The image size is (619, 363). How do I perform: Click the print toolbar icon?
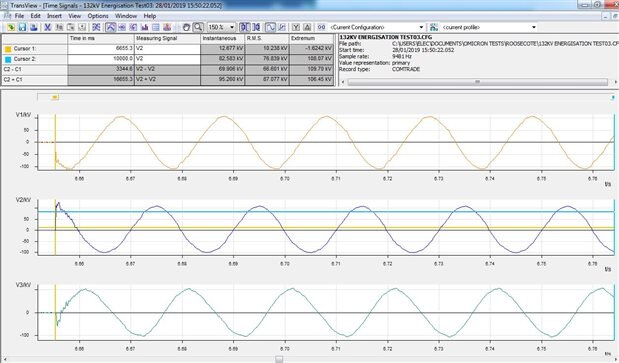pos(34,27)
